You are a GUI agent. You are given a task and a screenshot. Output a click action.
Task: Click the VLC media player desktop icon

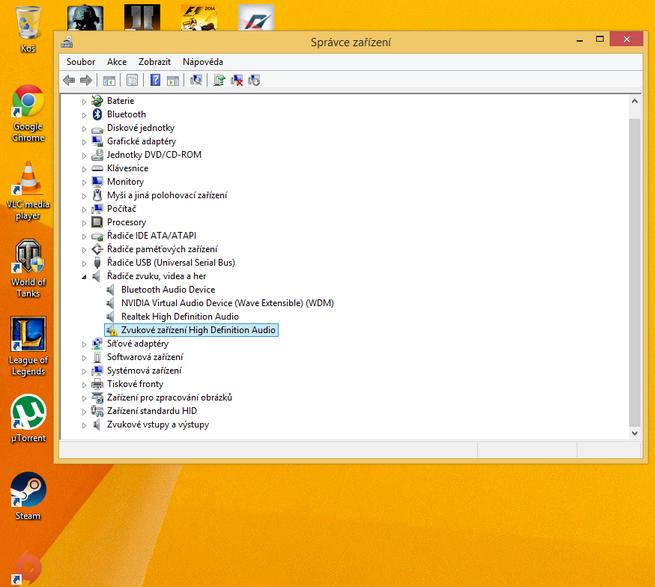28,191
